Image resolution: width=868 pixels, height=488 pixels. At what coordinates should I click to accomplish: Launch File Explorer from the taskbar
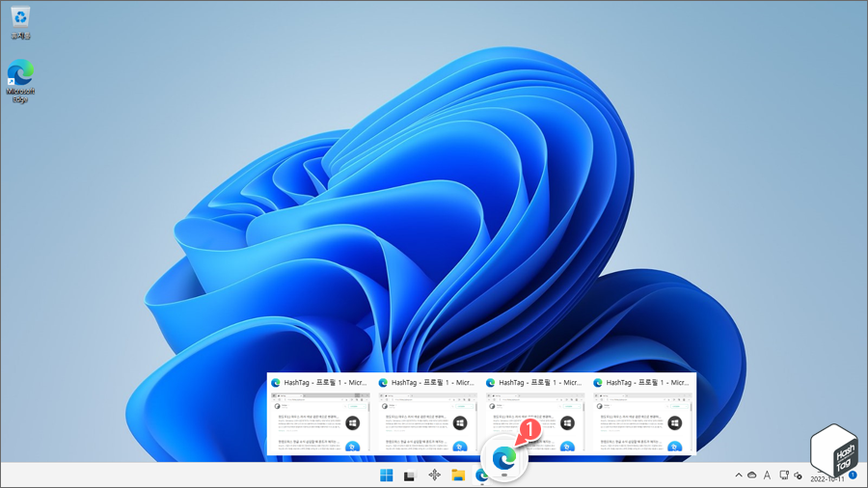click(458, 475)
